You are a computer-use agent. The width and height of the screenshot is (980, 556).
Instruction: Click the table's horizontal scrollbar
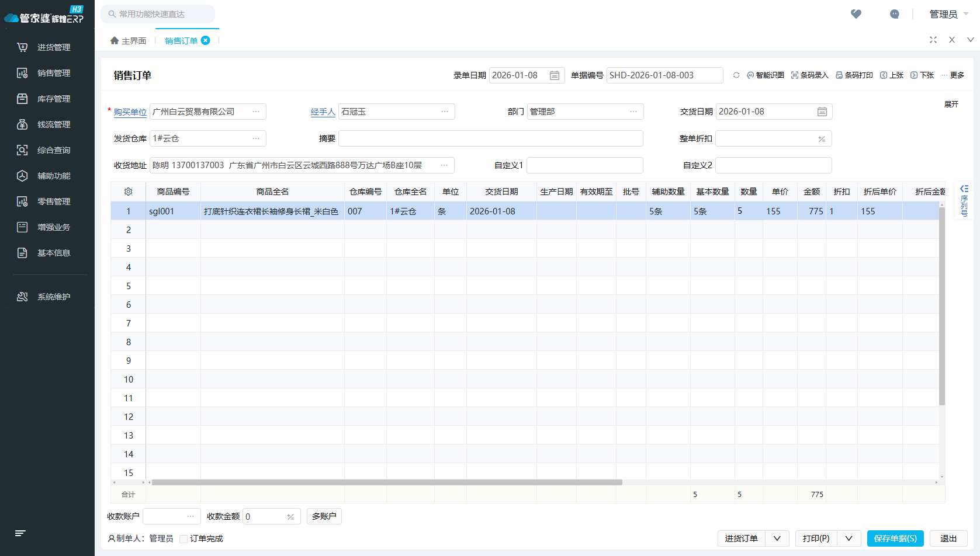pos(387,482)
